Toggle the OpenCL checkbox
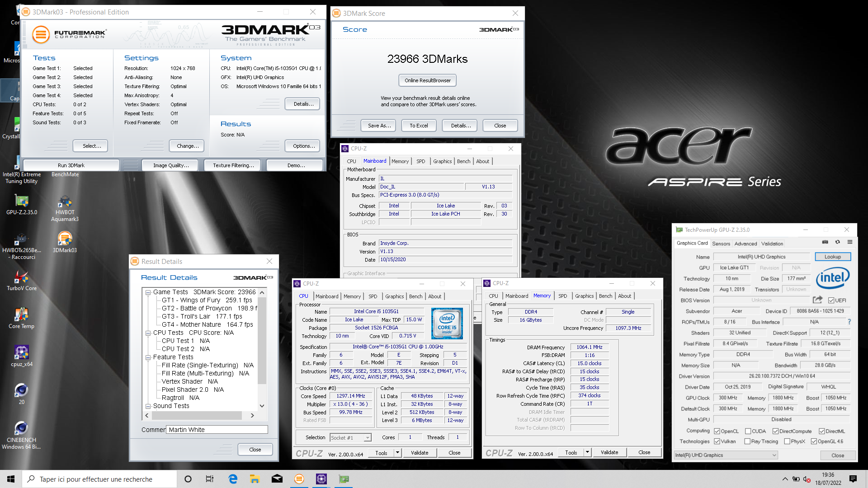The height and width of the screenshot is (488, 868). [x=717, y=431]
